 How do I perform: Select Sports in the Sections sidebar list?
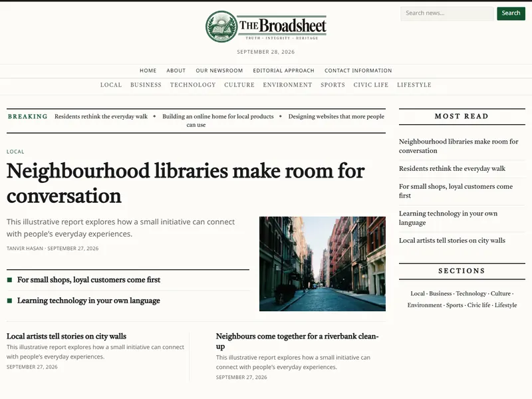coord(454,305)
